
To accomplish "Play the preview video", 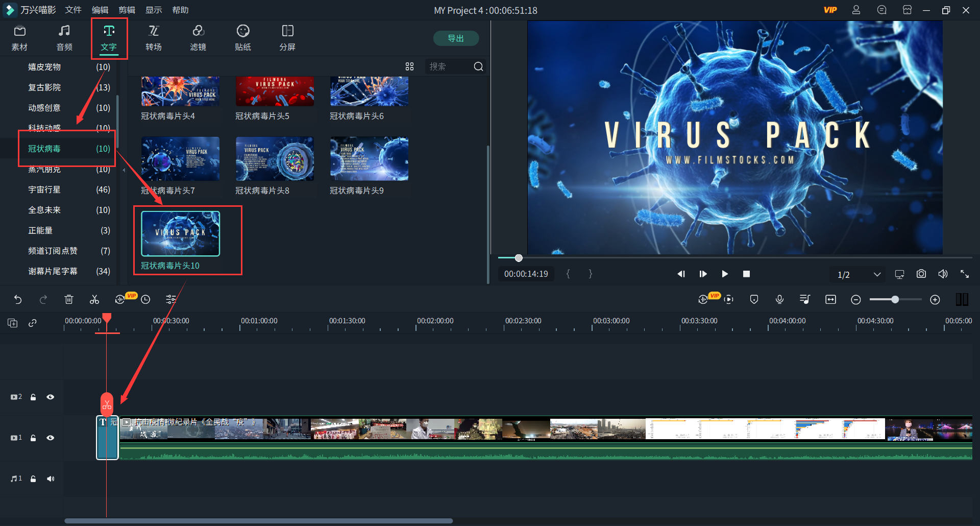I will pyautogui.click(x=725, y=274).
